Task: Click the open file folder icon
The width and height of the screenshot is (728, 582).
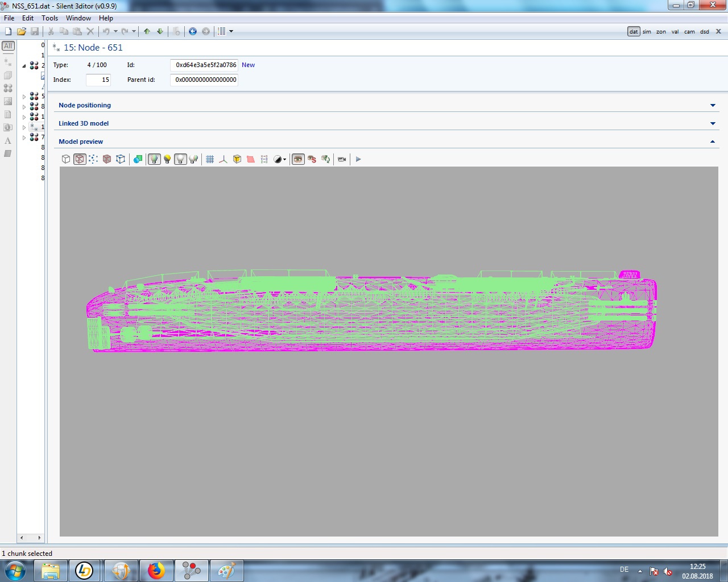Action: point(21,31)
